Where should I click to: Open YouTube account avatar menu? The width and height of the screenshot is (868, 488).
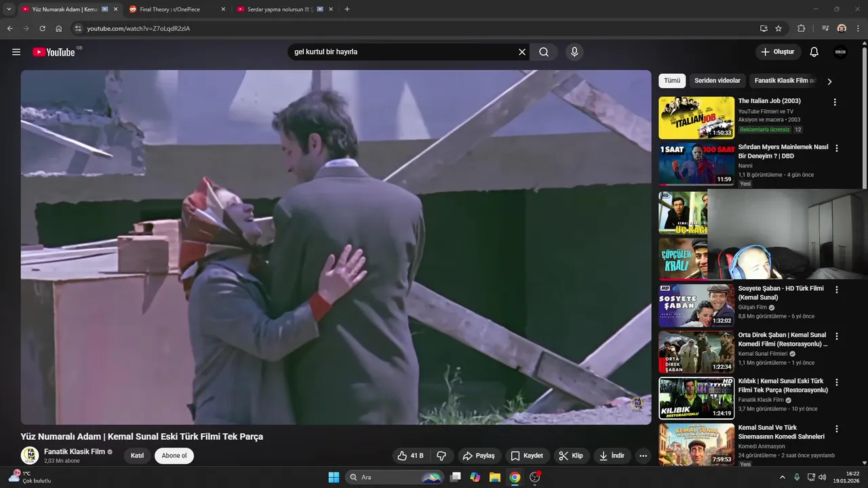[x=840, y=52]
